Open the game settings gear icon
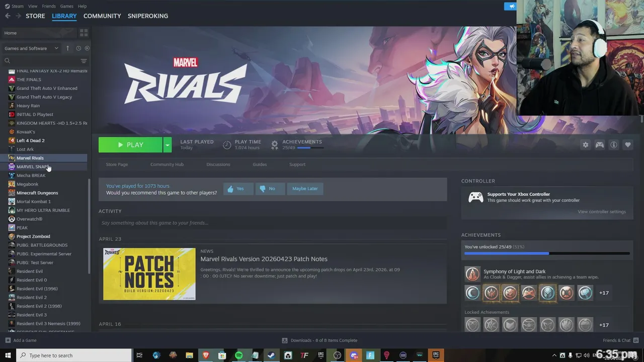This screenshot has height=362, width=644. coord(586,145)
